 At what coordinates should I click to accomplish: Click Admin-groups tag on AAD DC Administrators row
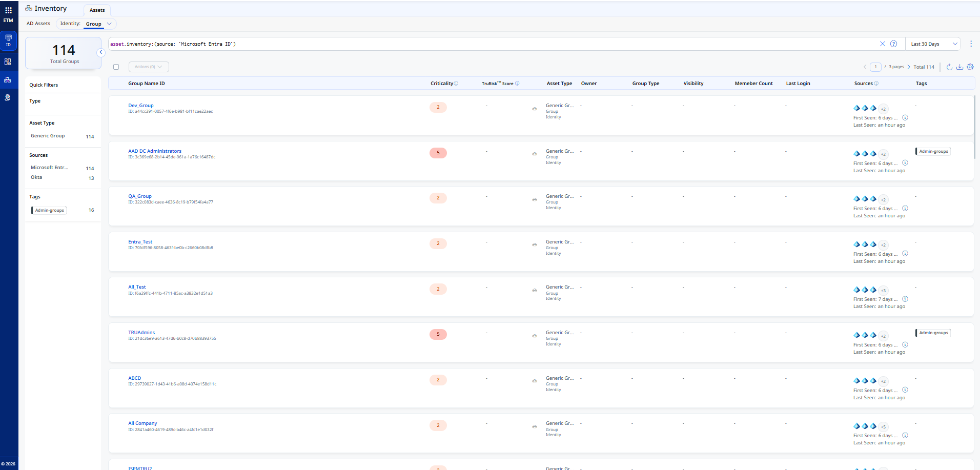pyautogui.click(x=933, y=152)
